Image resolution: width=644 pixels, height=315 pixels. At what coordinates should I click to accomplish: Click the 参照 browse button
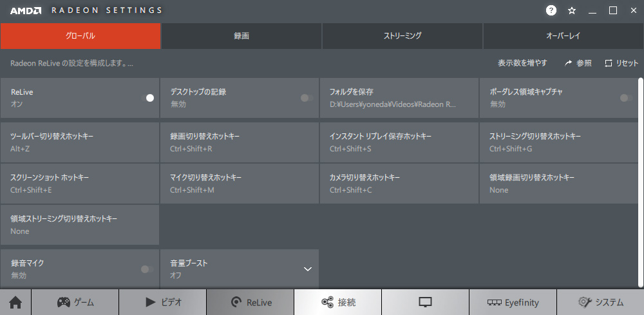(x=578, y=63)
